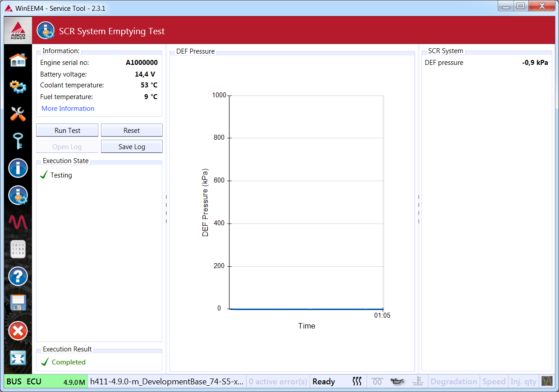The image size is (559, 392).
Task: Open the gears settings icon in sidebar
Action: point(18,87)
